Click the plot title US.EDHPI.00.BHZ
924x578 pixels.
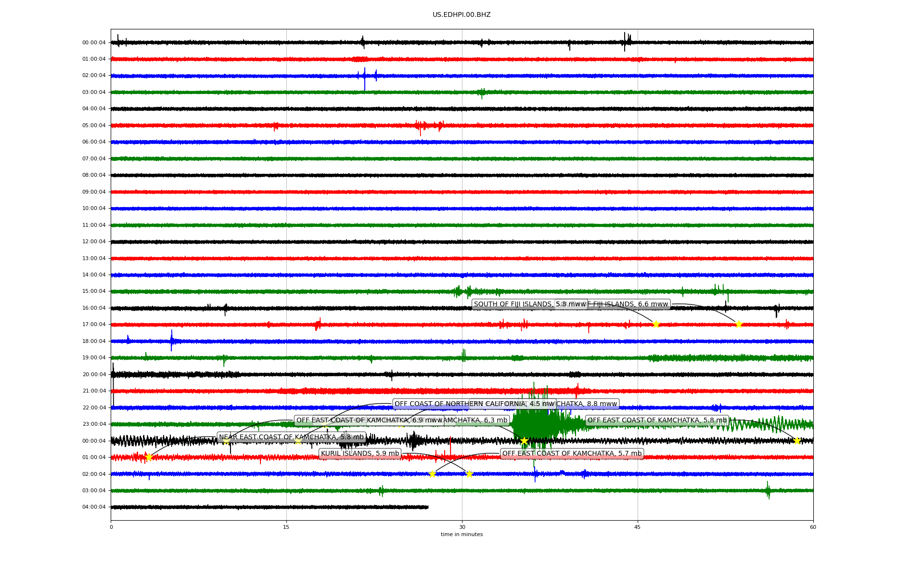(x=462, y=15)
